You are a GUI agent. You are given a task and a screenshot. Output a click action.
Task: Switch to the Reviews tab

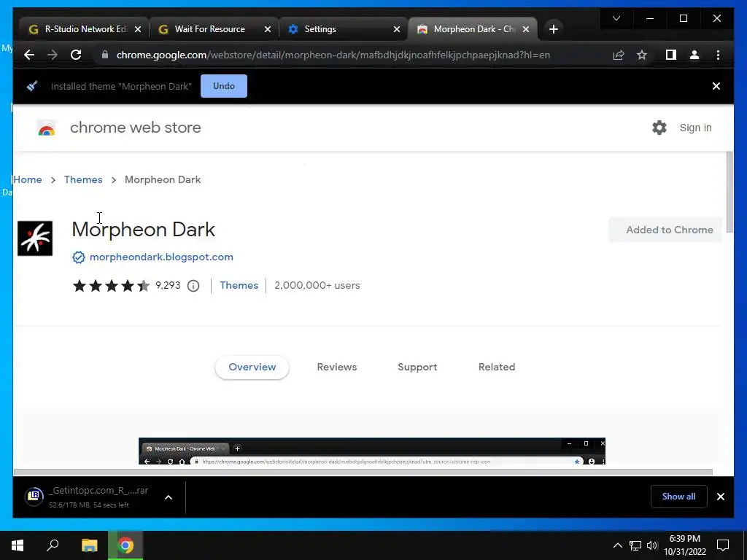[337, 367]
